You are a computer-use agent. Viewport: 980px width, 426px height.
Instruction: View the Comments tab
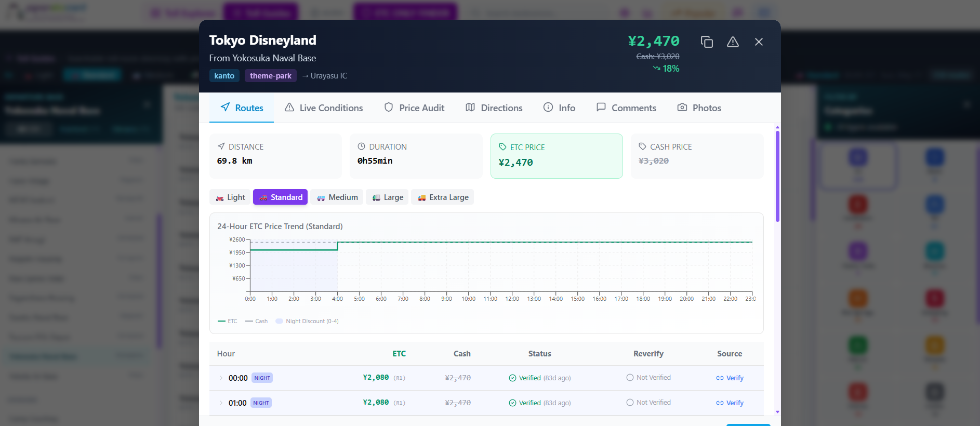click(x=626, y=108)
